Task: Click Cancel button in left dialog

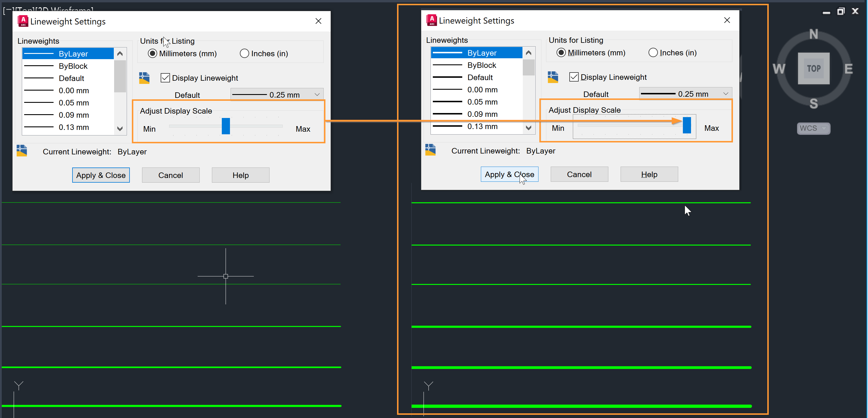Action: (171, 175)
